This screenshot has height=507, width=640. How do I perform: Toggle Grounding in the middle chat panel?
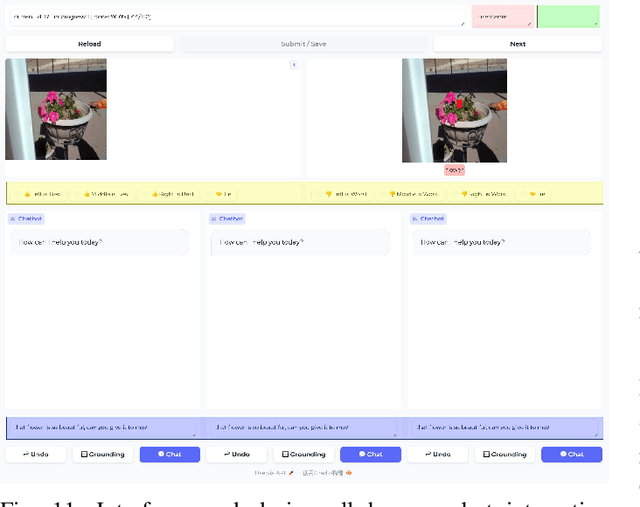click(x=304, y=454)
